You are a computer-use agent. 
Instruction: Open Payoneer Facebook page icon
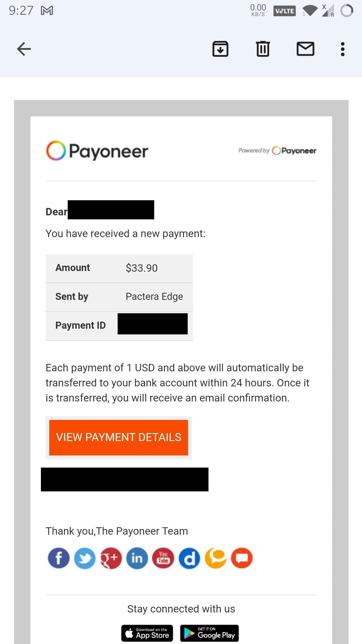(59, 558)
